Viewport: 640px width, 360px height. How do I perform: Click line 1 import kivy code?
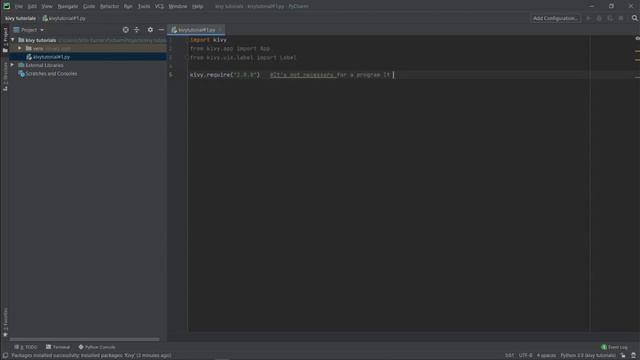click(x=208, y=40)
